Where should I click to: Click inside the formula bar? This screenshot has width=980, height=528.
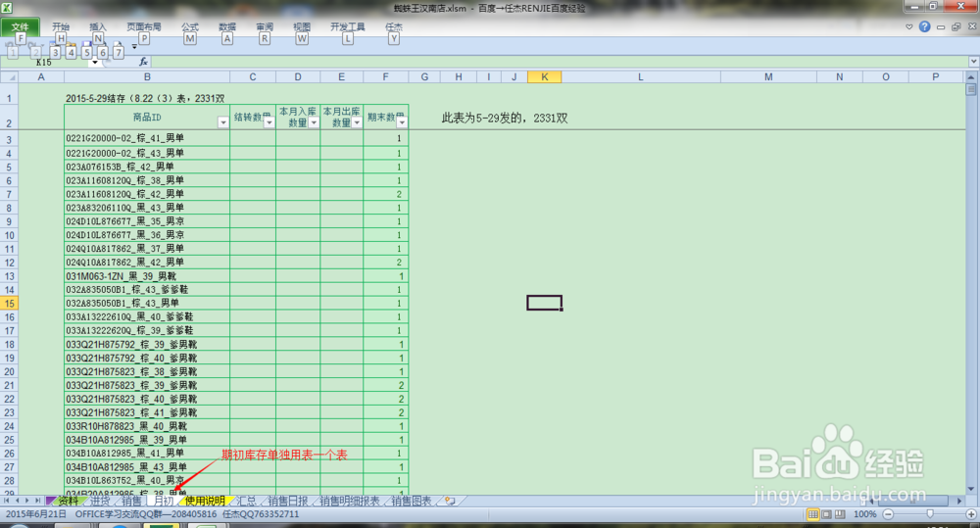(560, 62)
